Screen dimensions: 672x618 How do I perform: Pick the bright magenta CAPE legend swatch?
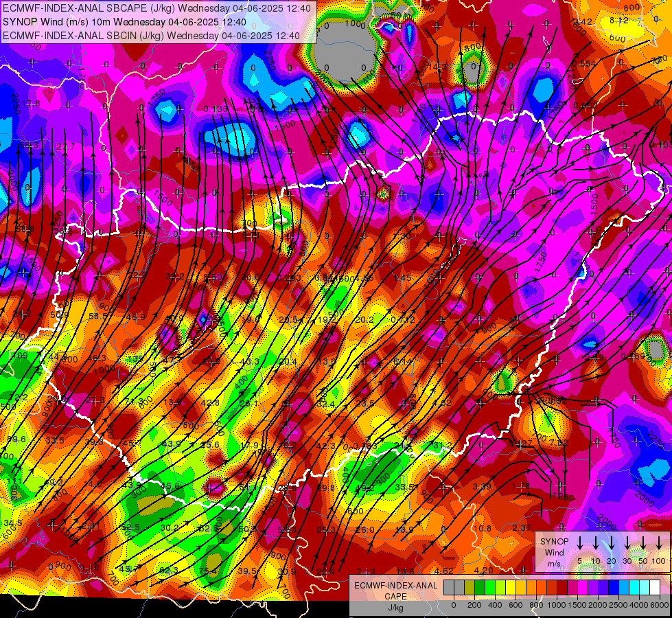[x=583, y=588]
